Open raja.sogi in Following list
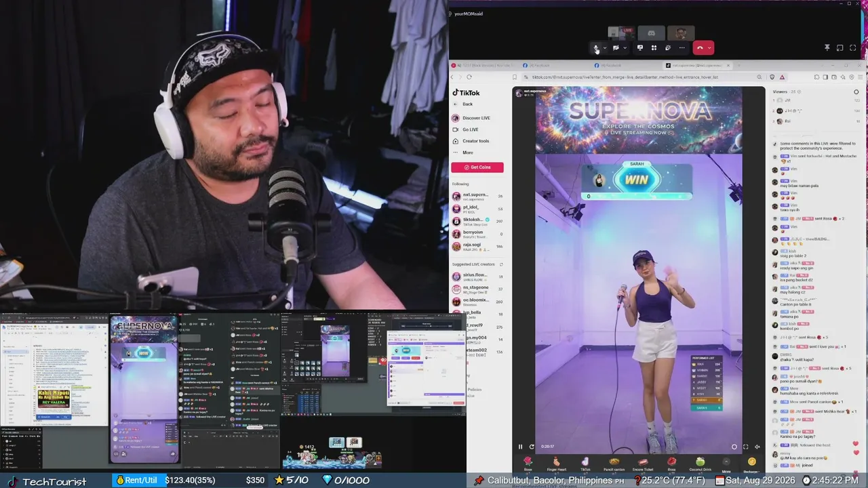The width and height of the screenshot is (868, 488). tap(477, 246)
